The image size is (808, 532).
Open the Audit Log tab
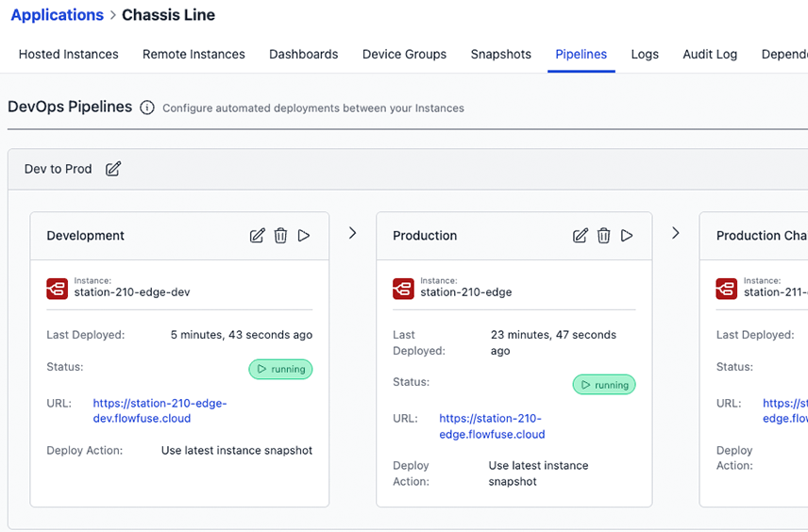pos(710,54)
